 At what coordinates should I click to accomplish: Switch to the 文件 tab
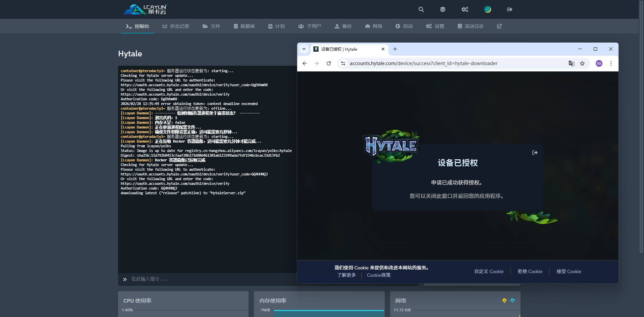211,26
